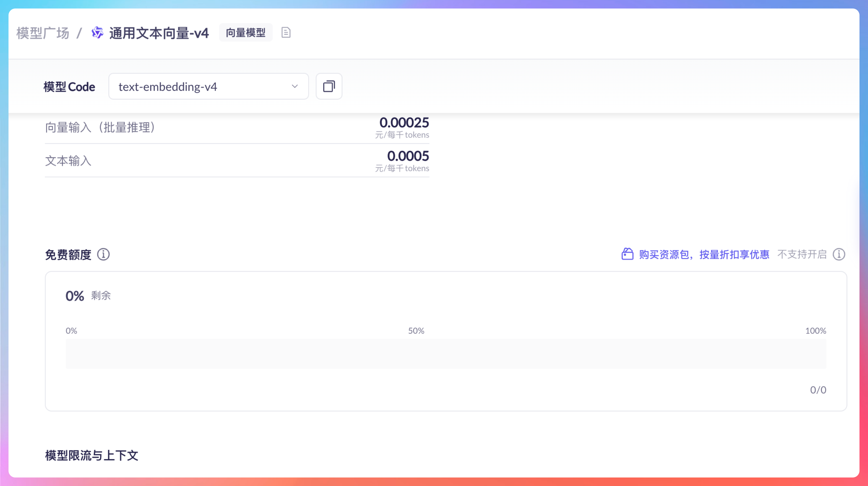Open 购买资源包，按量折扣享优惠 link
The image size is (868, 486).
coord(704,254)
